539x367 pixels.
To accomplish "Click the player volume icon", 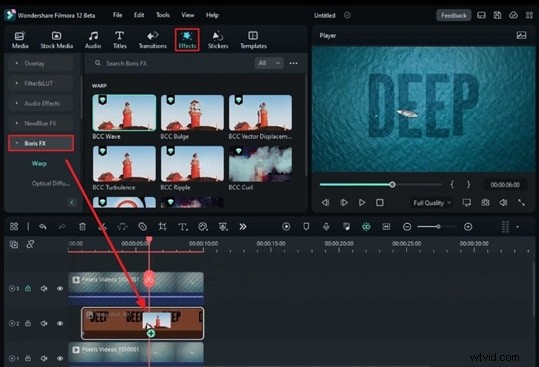I will tap(503, 203).
